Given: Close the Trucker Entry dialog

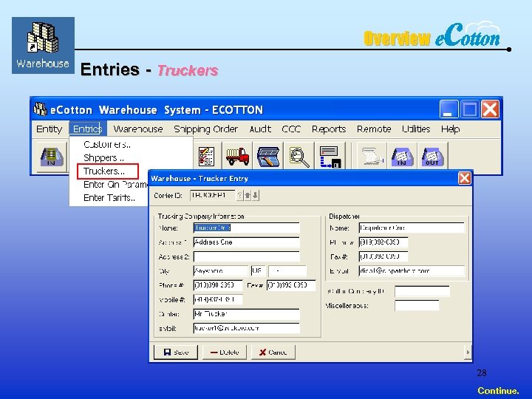Looking at the screenshot, I should (x=464, y=178).
